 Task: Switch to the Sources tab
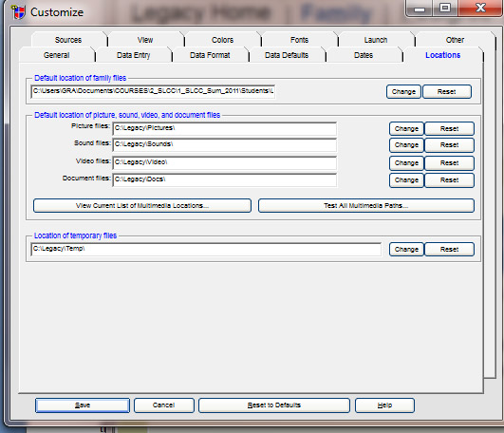pyautogui.click(x=68, y=40)
